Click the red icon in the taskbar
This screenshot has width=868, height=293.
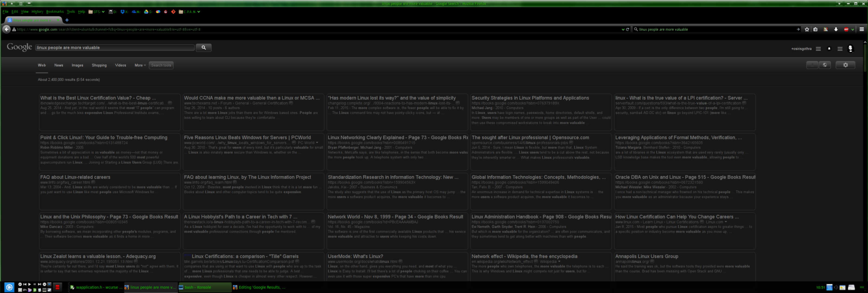pos(58,287)
